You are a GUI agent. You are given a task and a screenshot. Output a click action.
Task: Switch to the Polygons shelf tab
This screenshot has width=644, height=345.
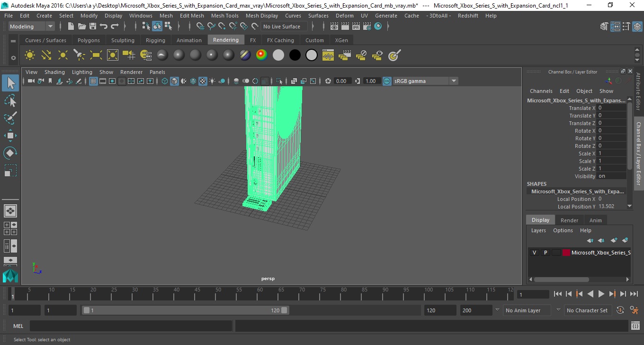[89, 40]
